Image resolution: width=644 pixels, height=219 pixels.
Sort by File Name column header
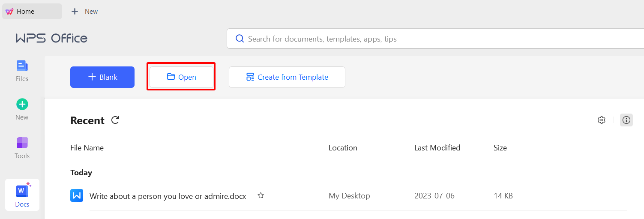pyautogui.click(x=87, y=148)
